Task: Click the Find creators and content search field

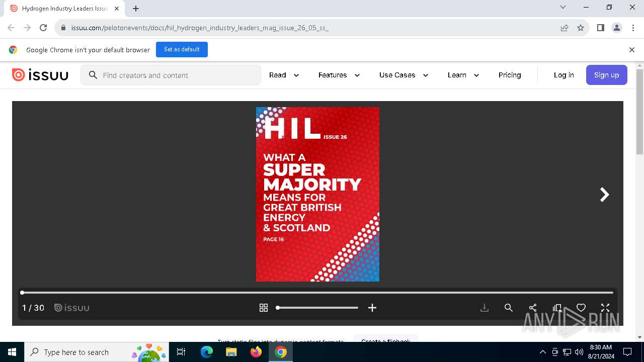Action: (x=171, y=75)
